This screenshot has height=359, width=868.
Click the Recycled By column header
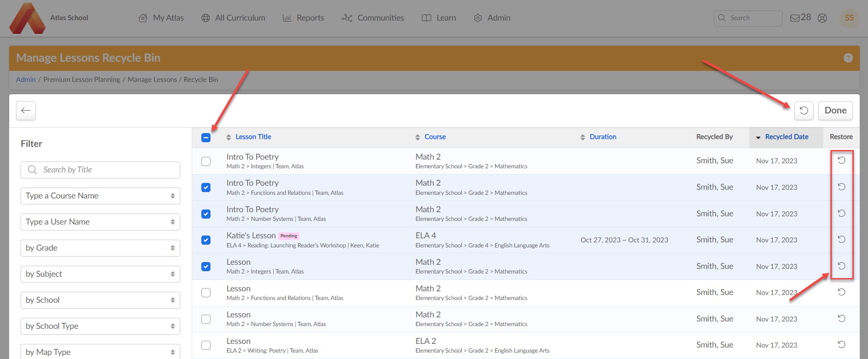(x=714, y=137)
